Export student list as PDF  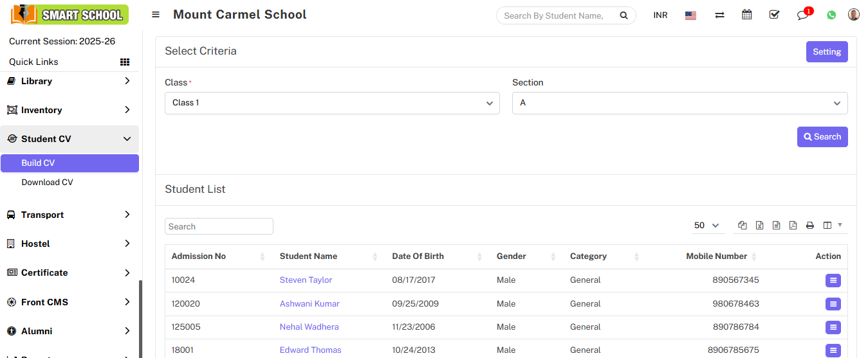[793, 226]
